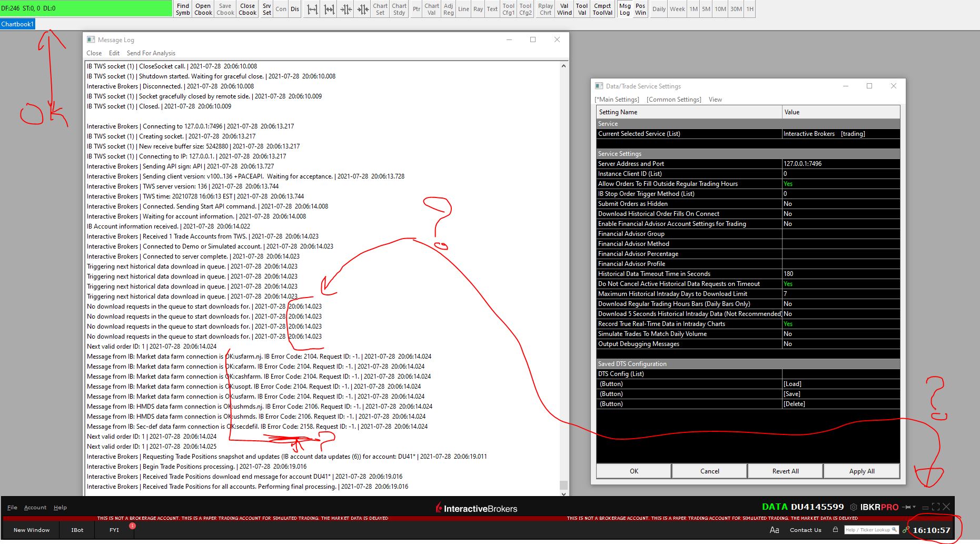Select the Text drawing tool
Image resolution: width=980 pixels, height=544 pixels.
(492, 9)
